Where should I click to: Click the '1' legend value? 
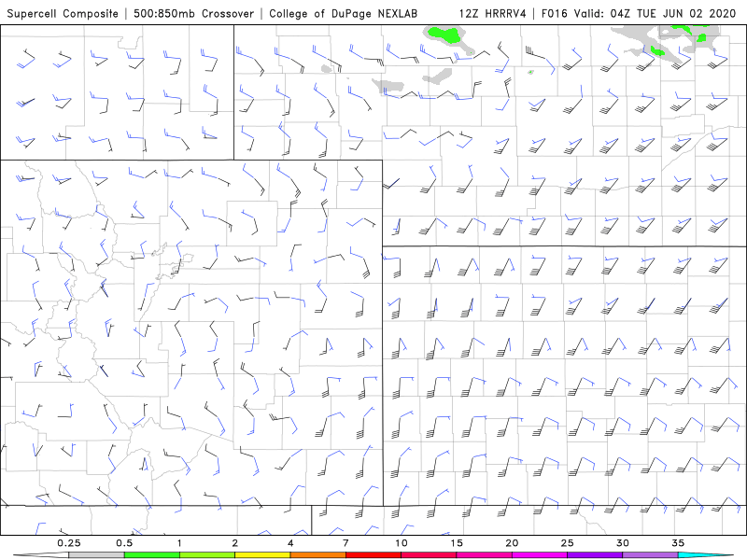tap(179, 543)
